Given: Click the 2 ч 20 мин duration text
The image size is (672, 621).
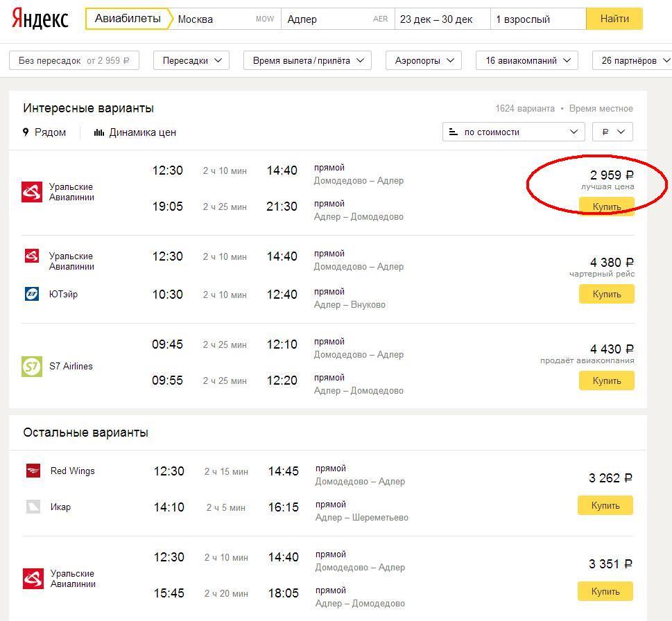Looking at the screenshot, I should (x=226, y=593).
